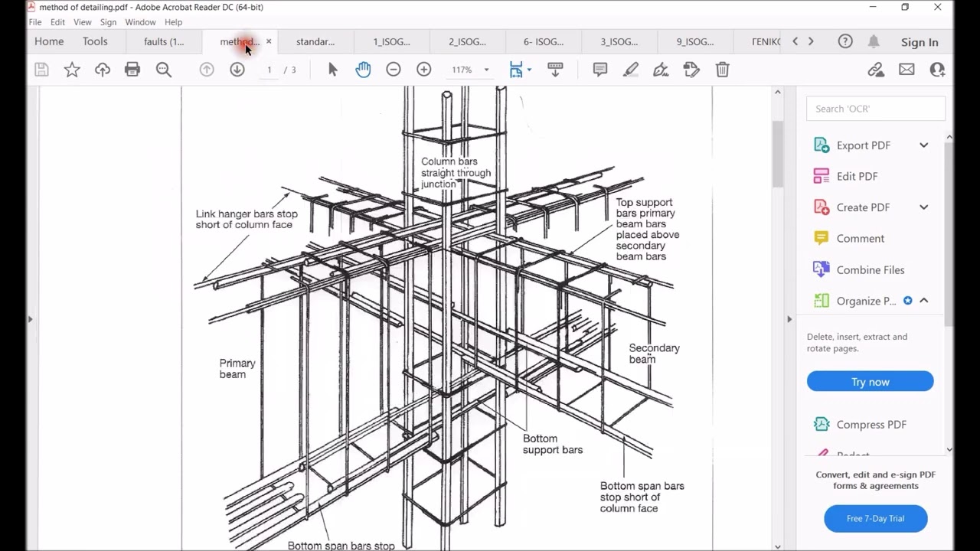This screenshot has height=551, width=980.
Task: Switch to the standar... document tab
Action: tap(315, 42)
